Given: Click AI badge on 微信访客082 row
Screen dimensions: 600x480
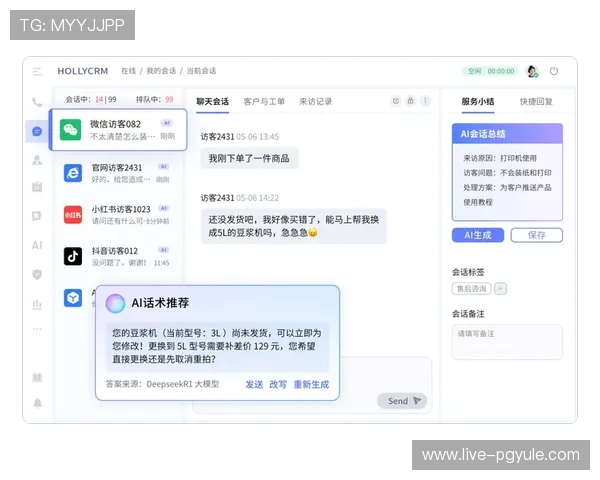Looking at the screenshot, I should 166,123.
